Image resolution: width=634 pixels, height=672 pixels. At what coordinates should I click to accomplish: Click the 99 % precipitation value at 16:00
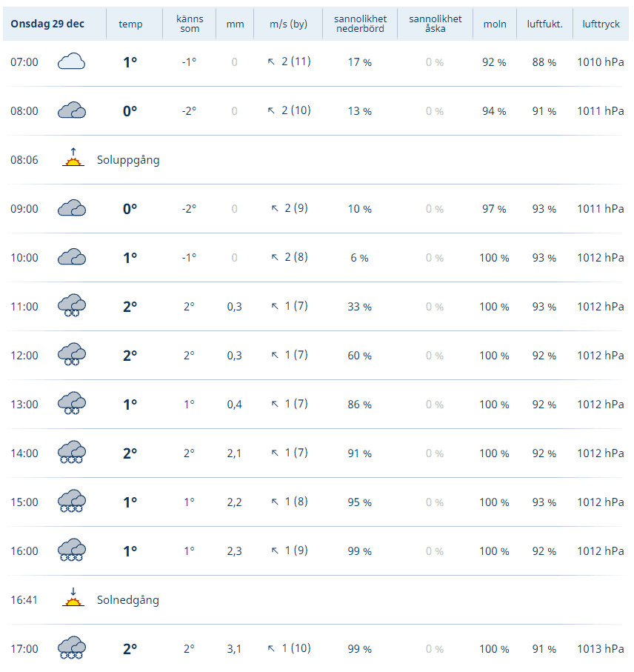click(359, 551)
